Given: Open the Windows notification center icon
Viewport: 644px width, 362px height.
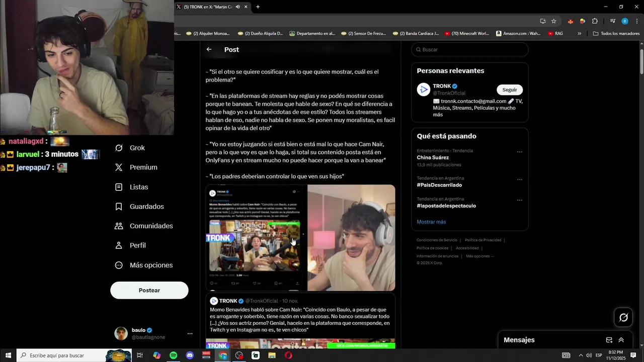Looking at the screenshot, I should [634, 355].
